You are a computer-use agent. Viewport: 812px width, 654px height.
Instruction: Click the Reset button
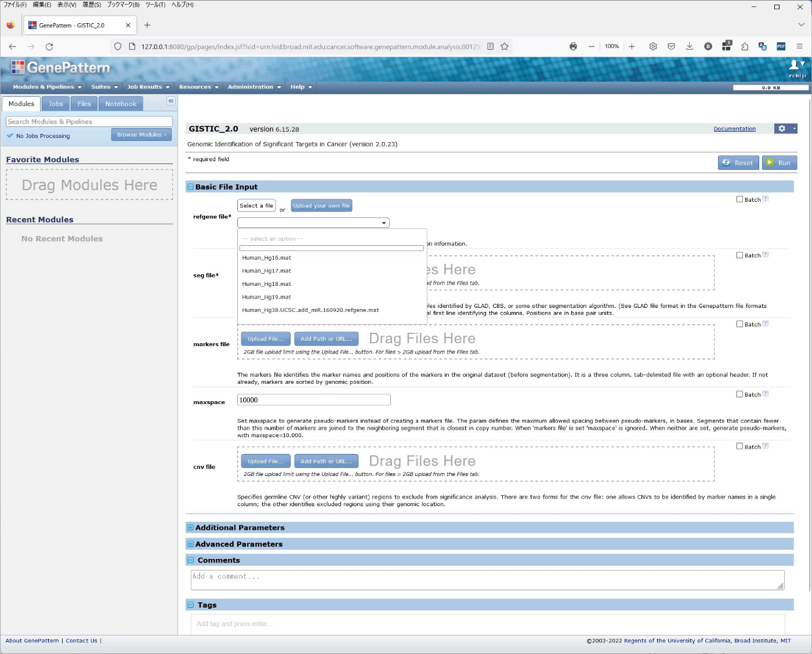click(738, 163)
